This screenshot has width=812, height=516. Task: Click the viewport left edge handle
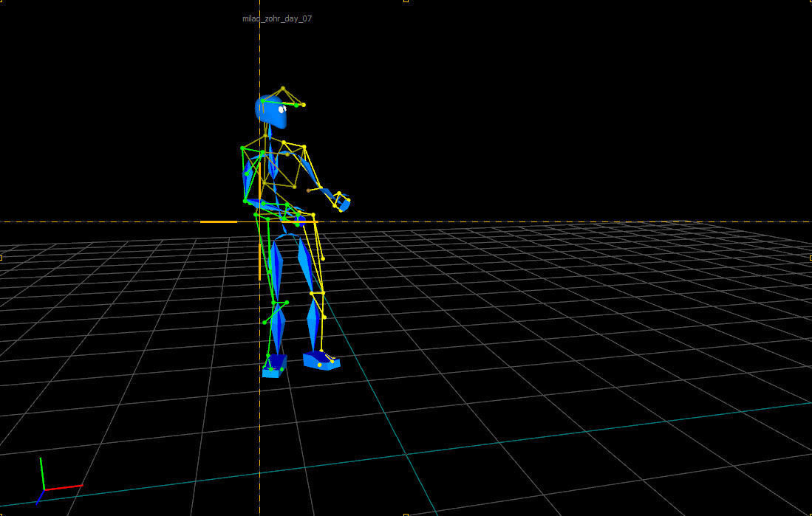tap(1, 258)
